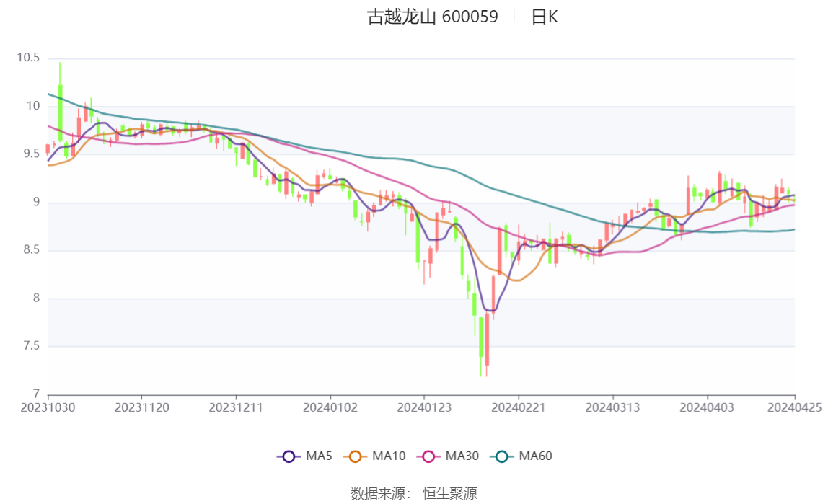
Task: Hide the MA60 series via its label
Action: tap(536, 456)
